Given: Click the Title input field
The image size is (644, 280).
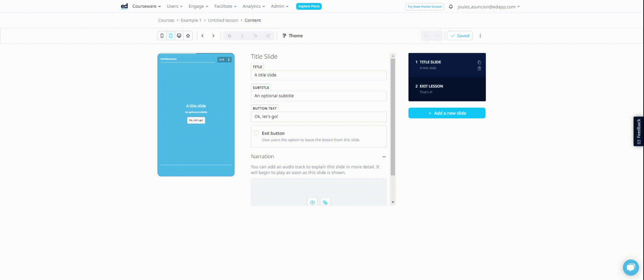Looking at the screenshot, I should tap(319, 75).
